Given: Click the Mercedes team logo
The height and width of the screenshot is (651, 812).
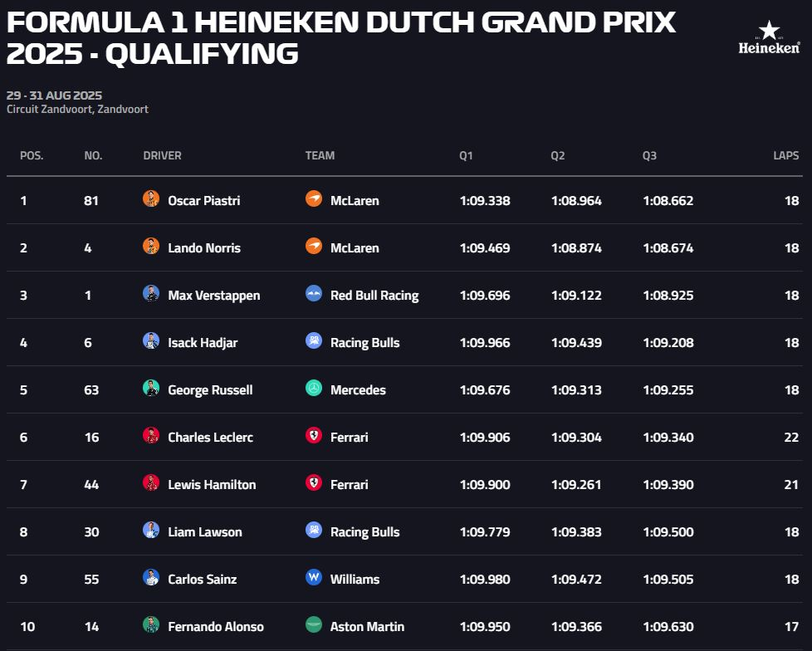Looking at the screenshot, I should pyautogui.click(x=314, y=389).
